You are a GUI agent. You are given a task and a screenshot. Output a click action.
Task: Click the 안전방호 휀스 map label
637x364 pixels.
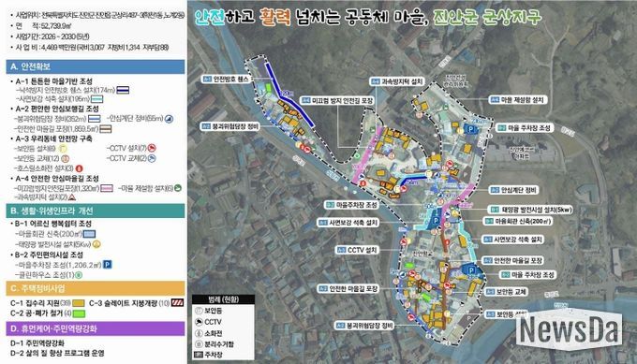227,80
